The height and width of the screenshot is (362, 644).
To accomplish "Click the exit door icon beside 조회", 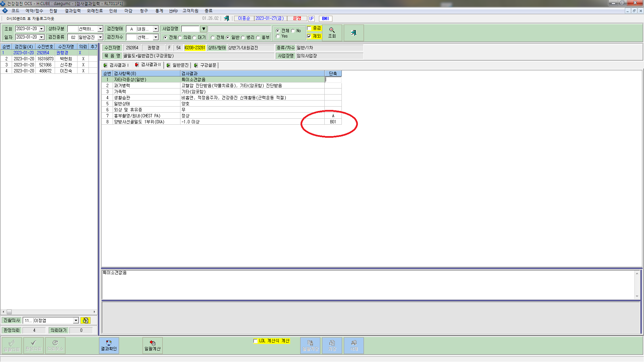I will tap(354, 33).
